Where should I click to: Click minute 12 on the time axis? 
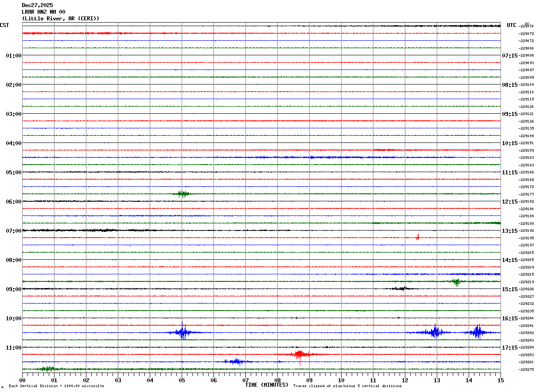click(x=405, y=380)
